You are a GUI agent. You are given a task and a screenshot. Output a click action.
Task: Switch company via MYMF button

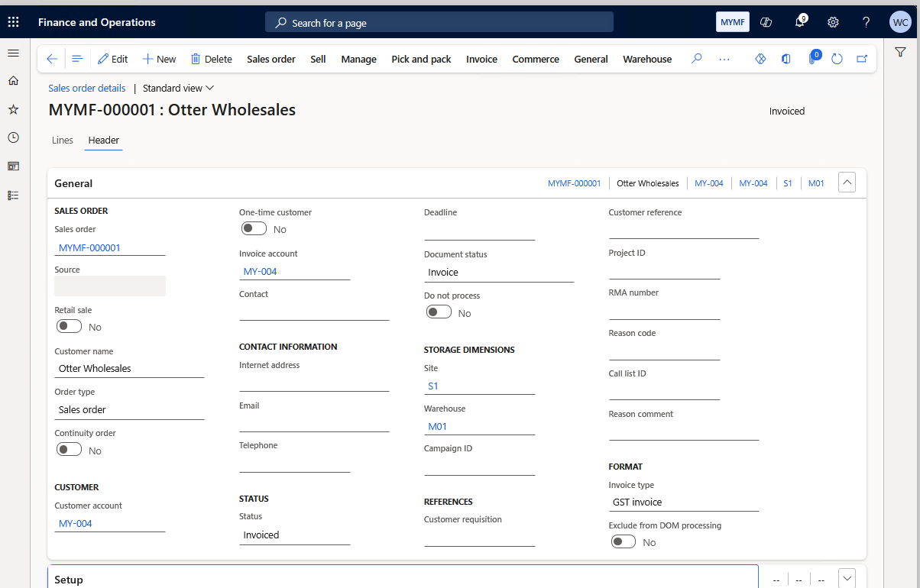[733, 22]
